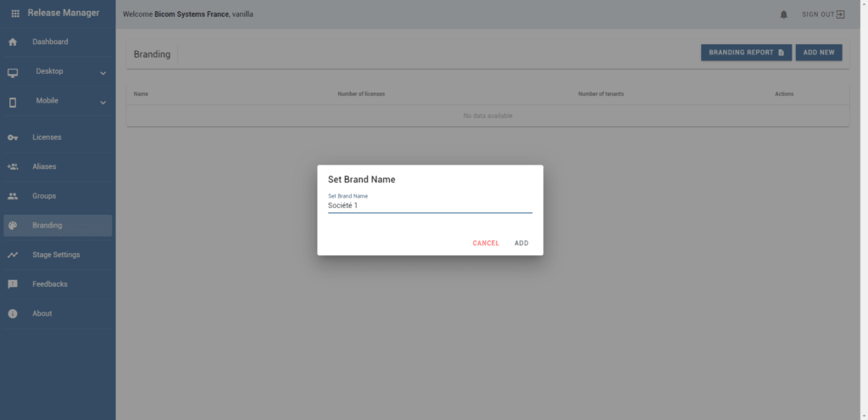The image size is (868, 420).
Task: Cancel the Set Brand Name dialog
Action: (x=486, y=244)
